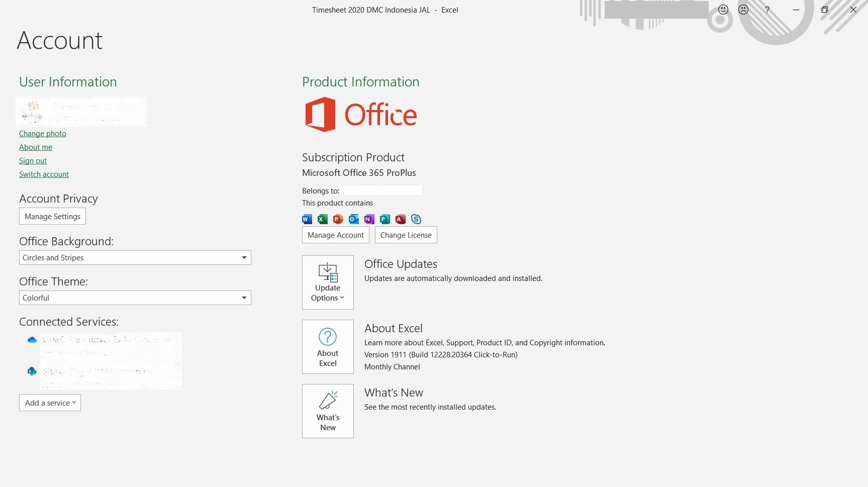Click the Word app icon
Viewport: 868px width, 487px height.
coord(307,219)
